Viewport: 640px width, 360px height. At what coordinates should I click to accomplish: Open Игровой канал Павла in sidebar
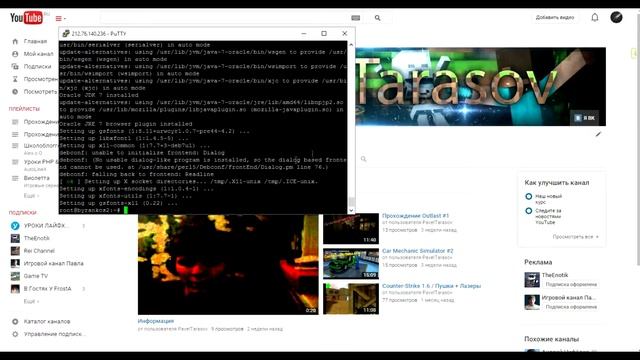(x=53, y=263)
